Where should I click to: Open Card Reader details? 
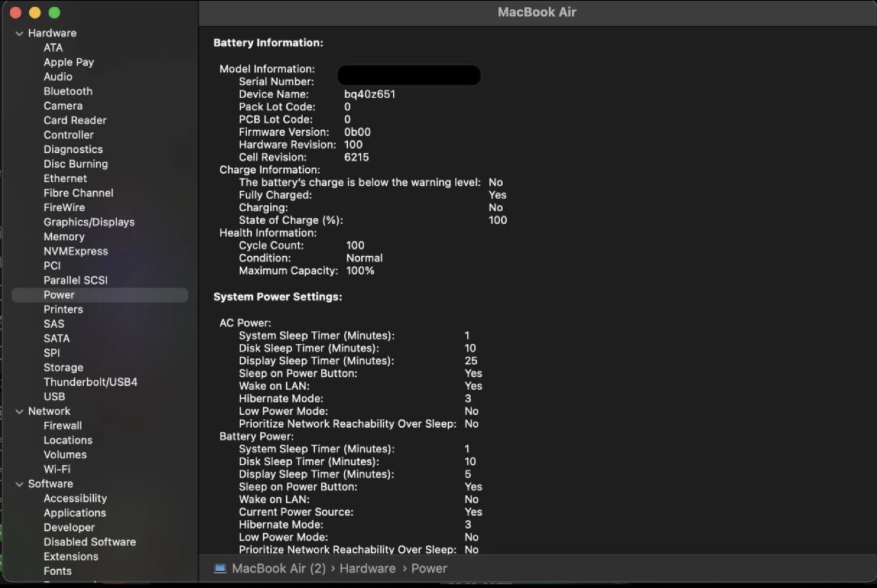pos(75,121)
